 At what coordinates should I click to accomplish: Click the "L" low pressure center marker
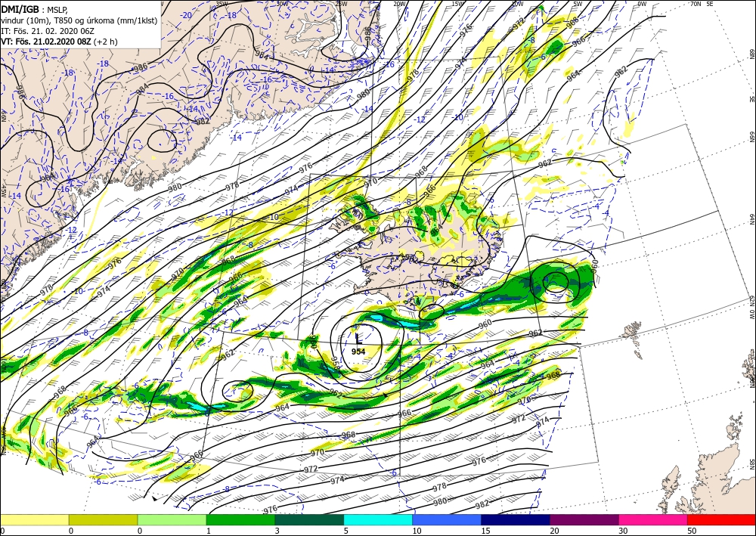click(358, 339)
